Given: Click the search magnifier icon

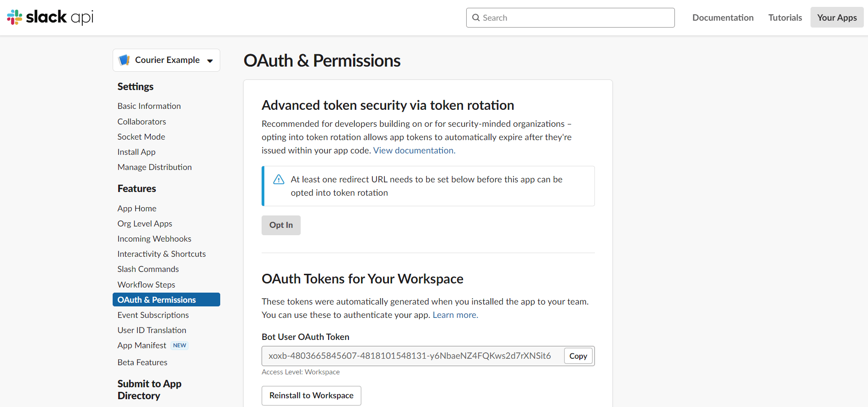Looking at the screenshot, I should point(476,17).
